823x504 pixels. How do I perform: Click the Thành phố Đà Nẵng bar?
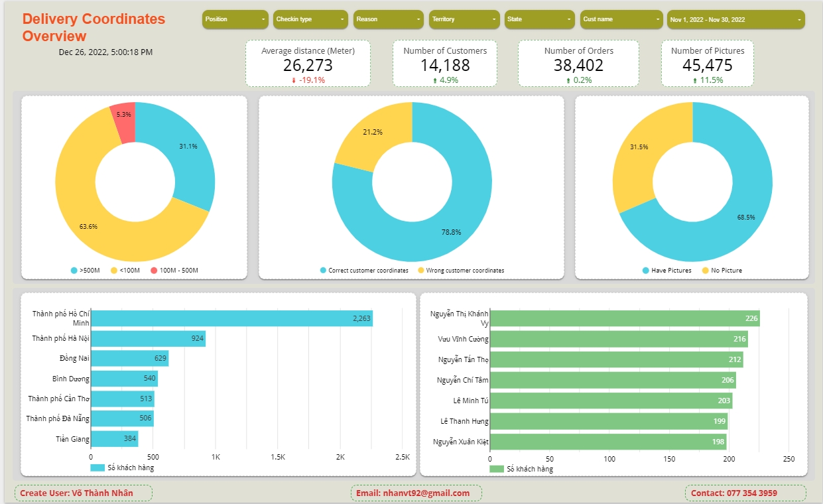[122, 418]
